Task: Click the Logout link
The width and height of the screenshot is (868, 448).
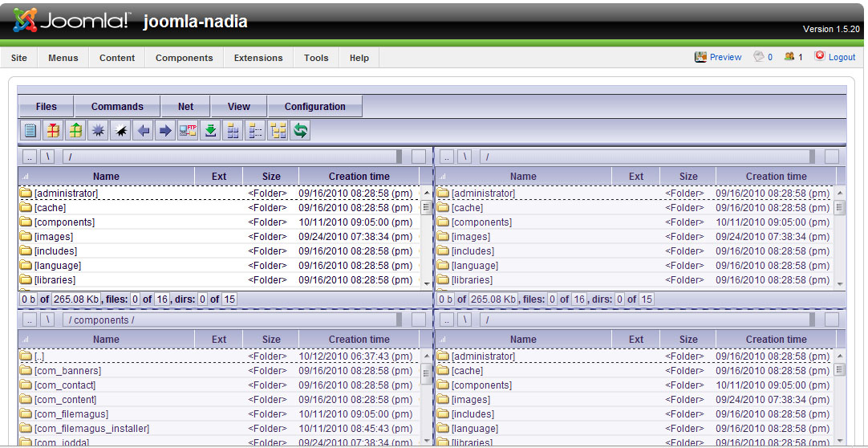Action: (842, 56)
